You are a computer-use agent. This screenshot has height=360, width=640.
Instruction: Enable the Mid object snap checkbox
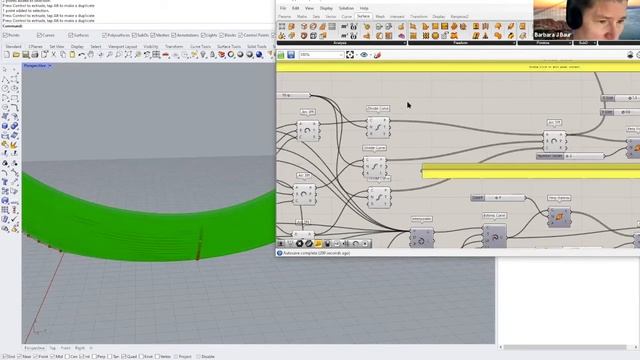pyautogui.click(x=52, y=357)
